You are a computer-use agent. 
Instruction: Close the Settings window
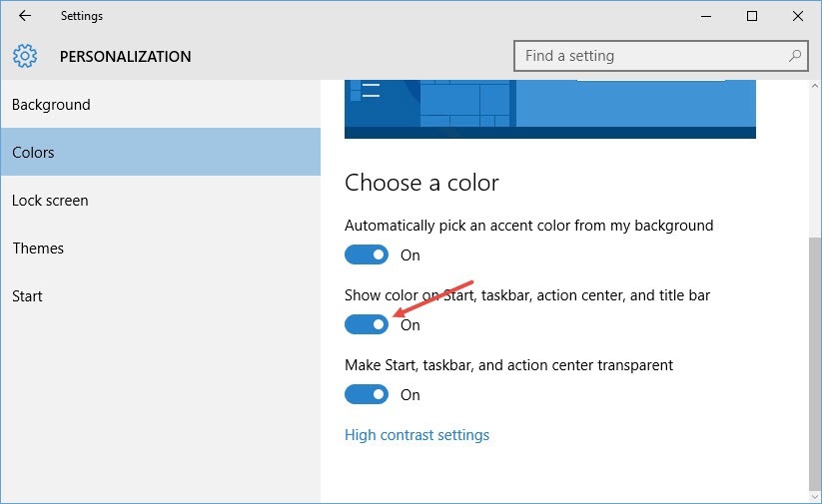pyautogui.click(x=798, y=16)
